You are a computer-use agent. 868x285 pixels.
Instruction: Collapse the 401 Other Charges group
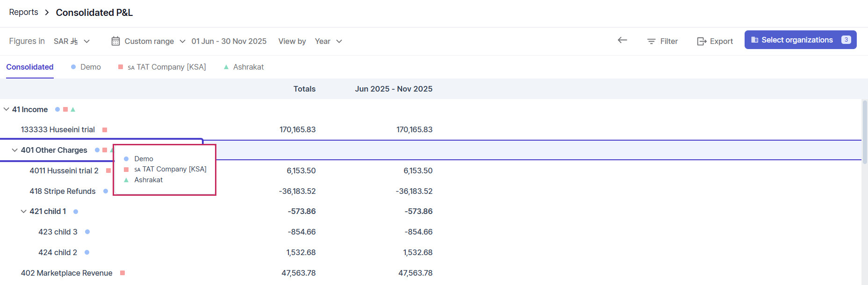coord(15,150)
